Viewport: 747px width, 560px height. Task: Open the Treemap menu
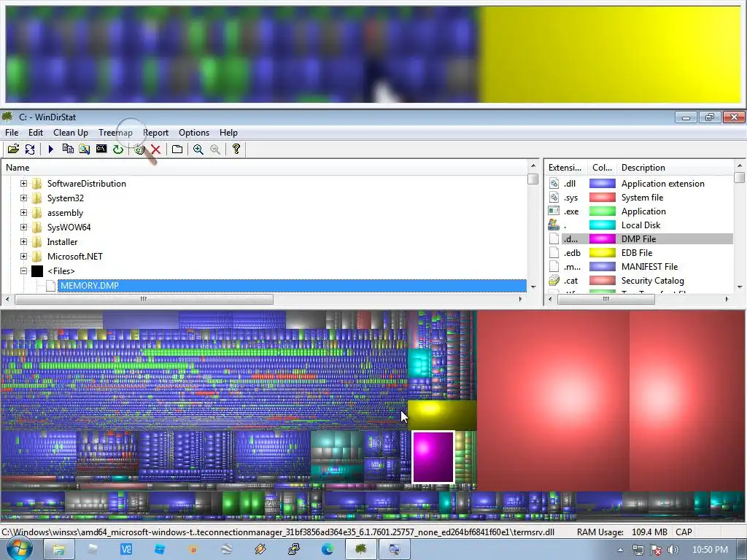click(115, 133)
